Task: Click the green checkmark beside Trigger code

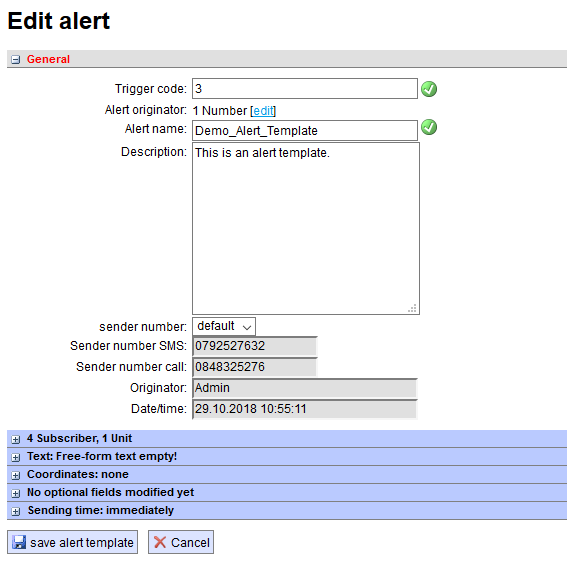Action: [429, 89]
